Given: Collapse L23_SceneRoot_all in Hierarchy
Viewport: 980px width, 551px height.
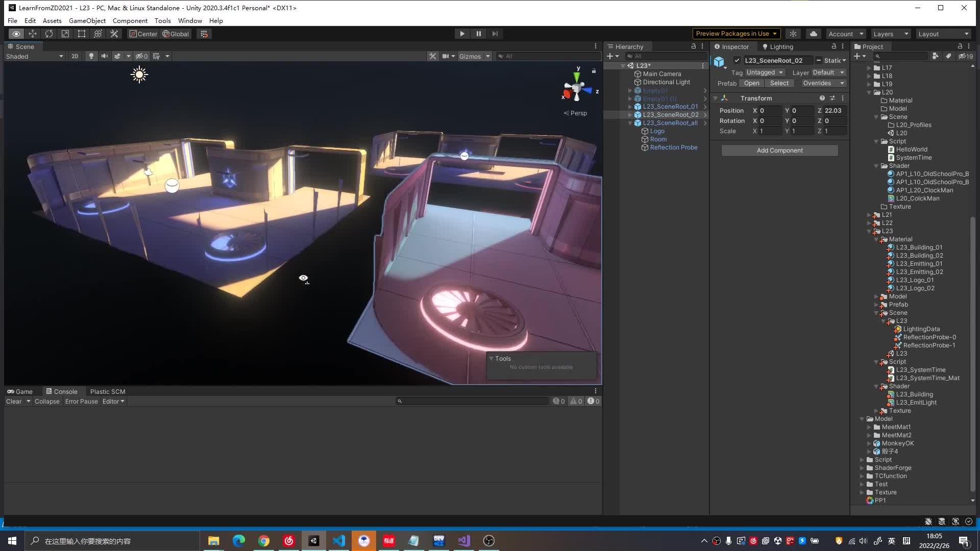Looking at the screenshot, I should coord(630,123).
